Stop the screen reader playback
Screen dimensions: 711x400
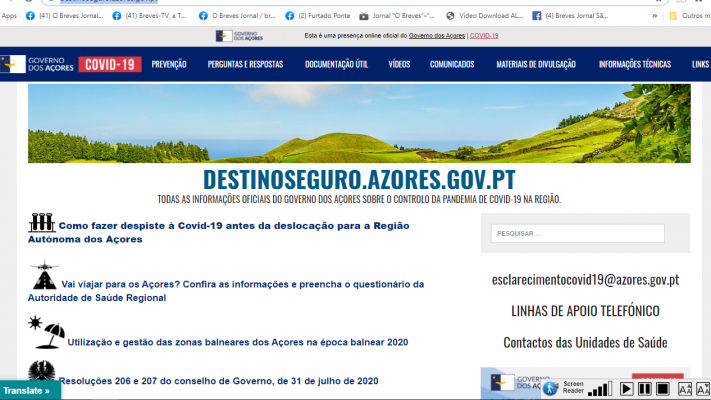point(663,388)
